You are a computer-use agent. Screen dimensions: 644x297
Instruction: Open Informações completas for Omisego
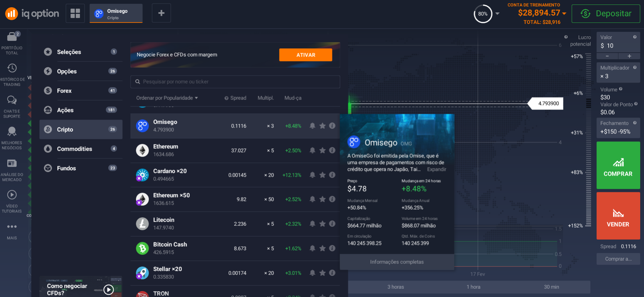(397, 262)
